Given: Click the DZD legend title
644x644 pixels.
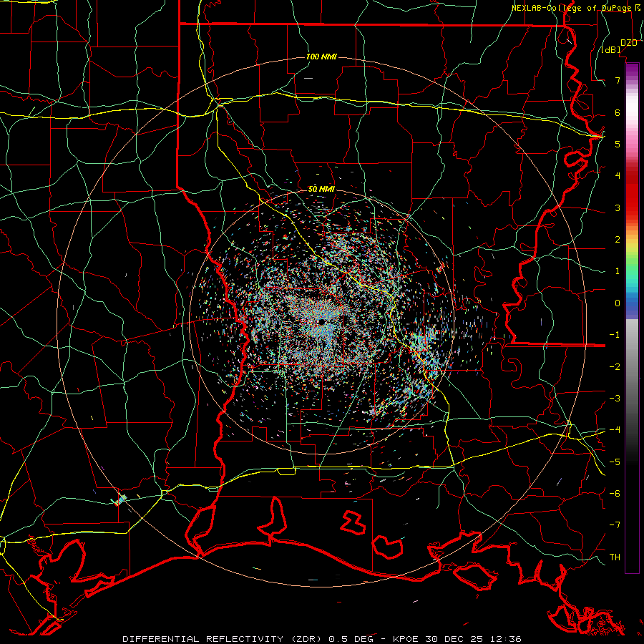Looking at the screenshot, I should [x=628, y=43].
